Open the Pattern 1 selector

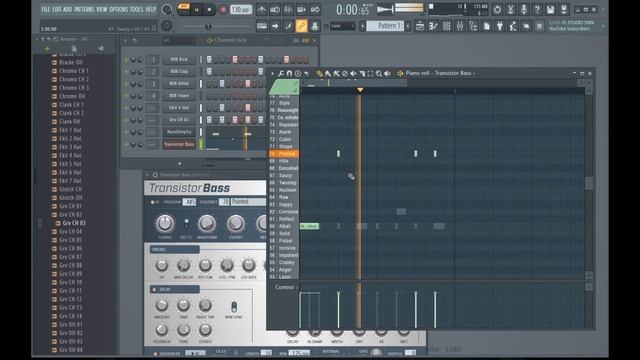coord(384,26)
